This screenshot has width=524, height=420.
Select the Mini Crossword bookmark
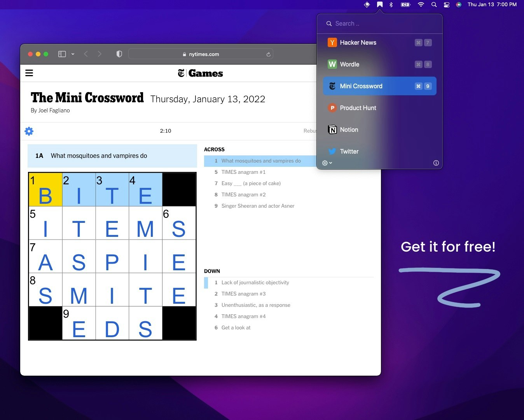(379, 86)
